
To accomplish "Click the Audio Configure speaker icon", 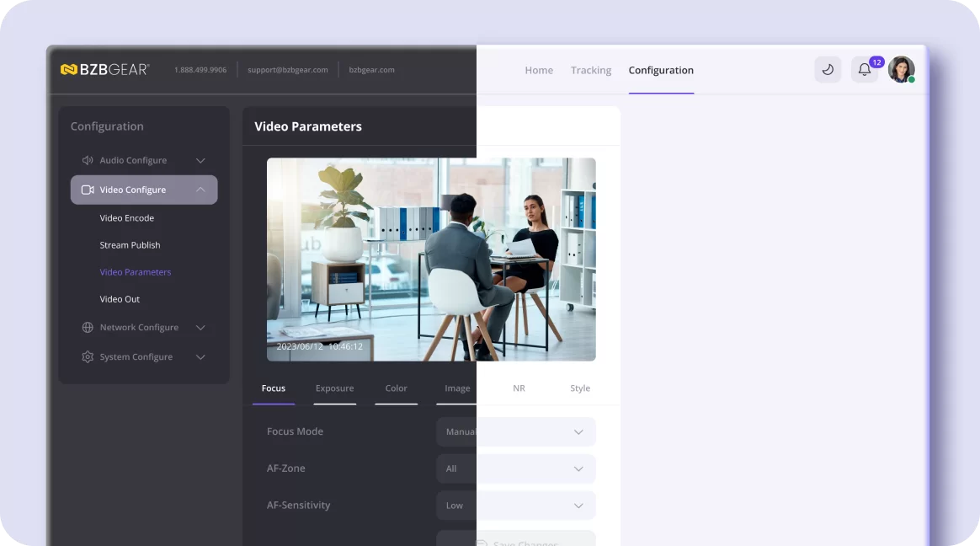I will pos(88,160).
